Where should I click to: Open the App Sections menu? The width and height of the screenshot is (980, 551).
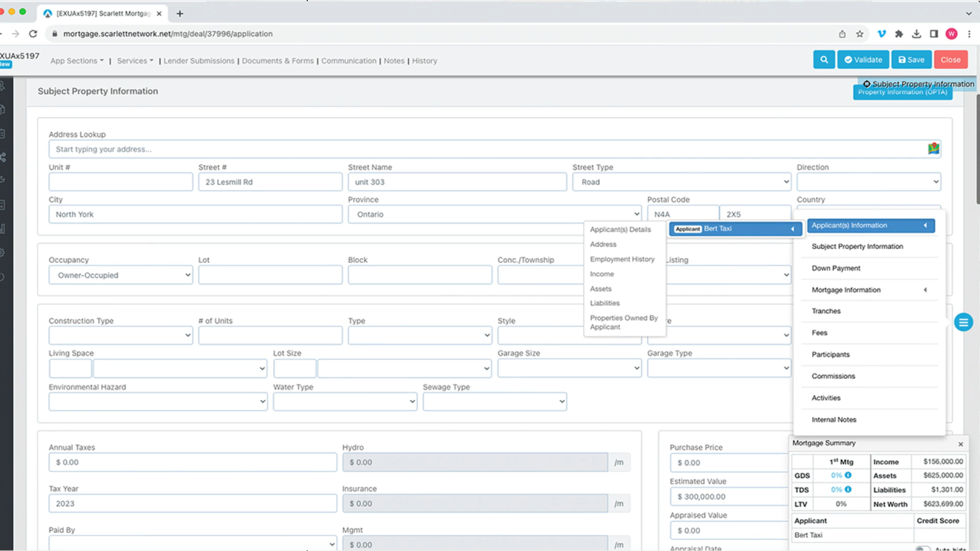point(77,61)
